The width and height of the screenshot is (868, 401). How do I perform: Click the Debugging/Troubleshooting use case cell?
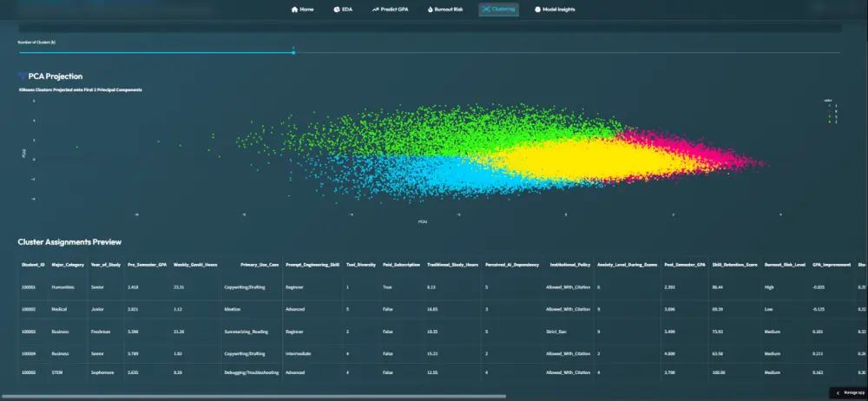point(252,372)
